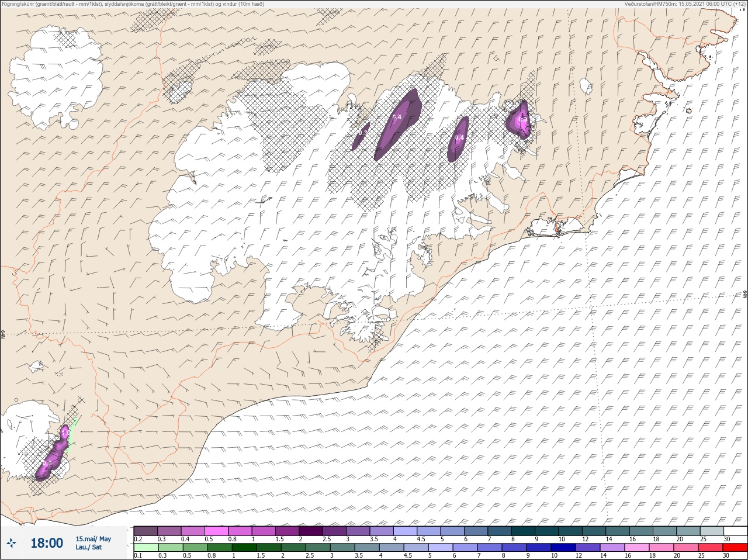Screen dimensions: 748x560
Task: Pick the red final swatch of the lower legend
Action: pos(735,548)
